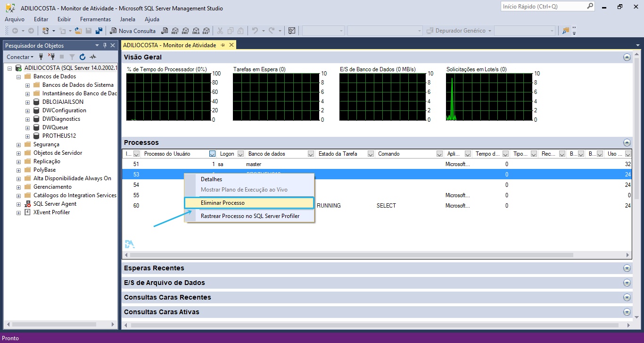Click the Nova Consulta button

[133, 31]
